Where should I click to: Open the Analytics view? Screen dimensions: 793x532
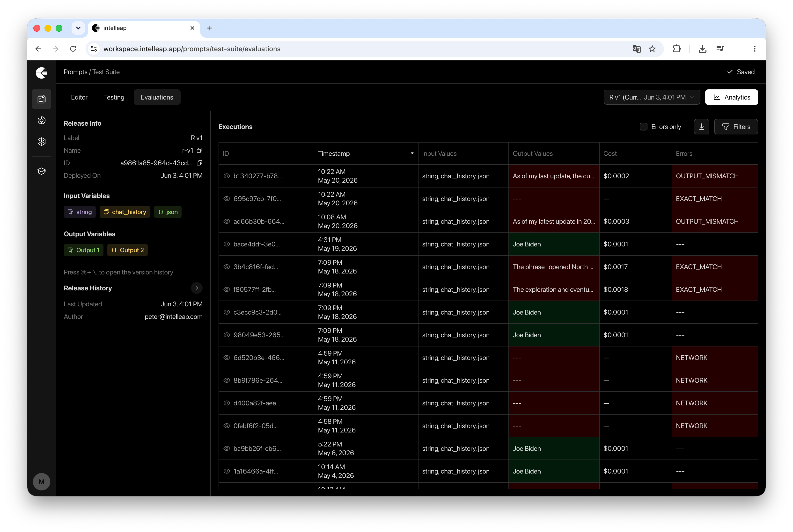coord(731,97)
